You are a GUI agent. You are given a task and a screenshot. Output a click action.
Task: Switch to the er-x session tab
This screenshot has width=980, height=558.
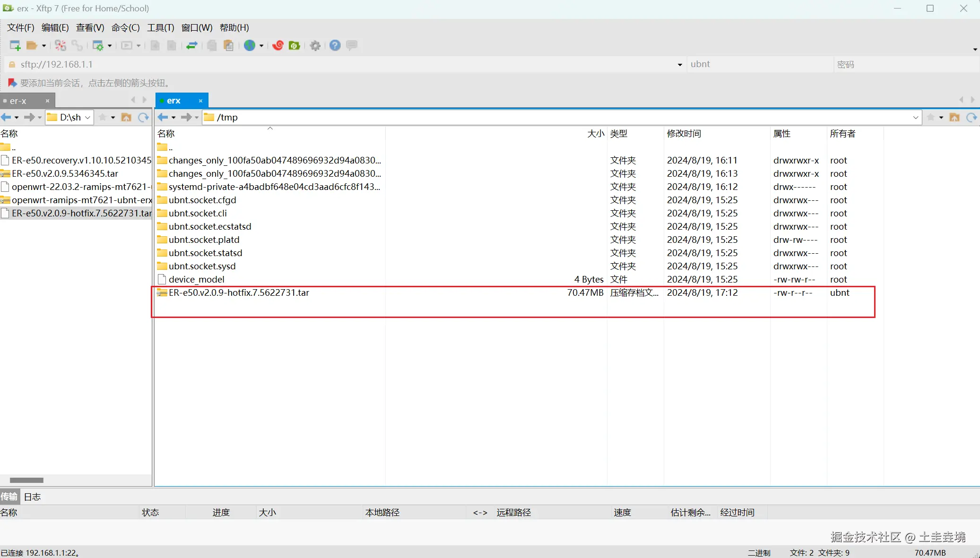click(19, 101)
